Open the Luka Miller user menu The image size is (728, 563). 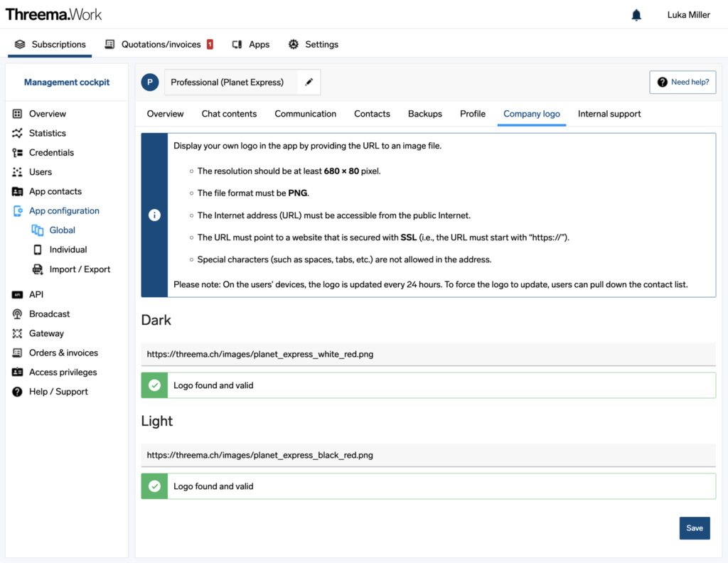pos(688,15)
